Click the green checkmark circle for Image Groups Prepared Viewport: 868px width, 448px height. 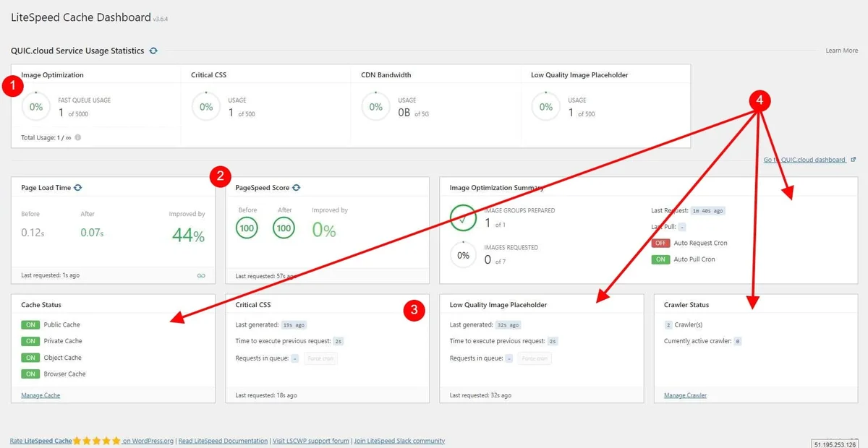(x=463, y=217)
